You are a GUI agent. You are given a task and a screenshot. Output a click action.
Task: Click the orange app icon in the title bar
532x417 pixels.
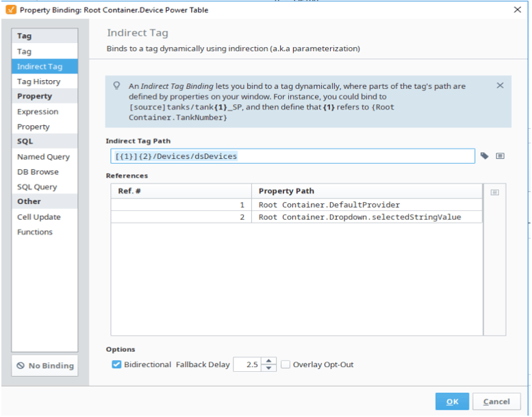pyautogui.click(x=11, y=10)
